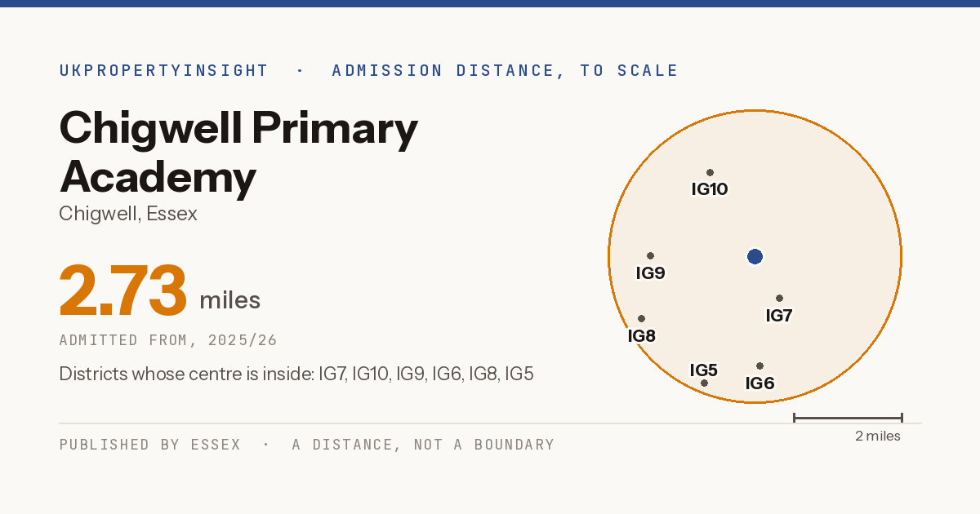Click the IG7 map label

click(779, 315)
